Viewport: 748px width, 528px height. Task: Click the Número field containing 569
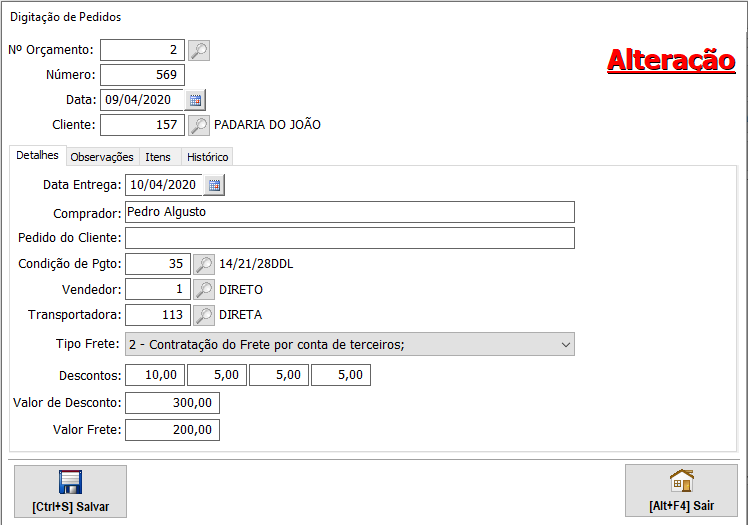coord(142,75)
